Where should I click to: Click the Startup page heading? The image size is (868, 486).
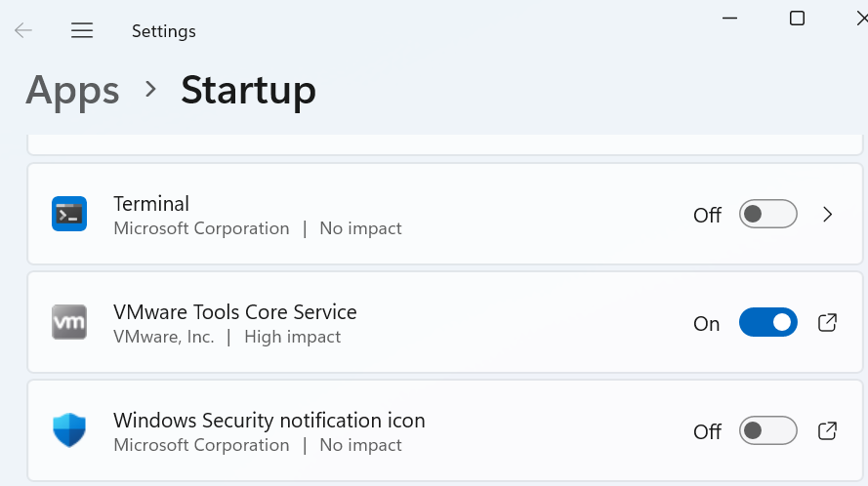point(248,90)
